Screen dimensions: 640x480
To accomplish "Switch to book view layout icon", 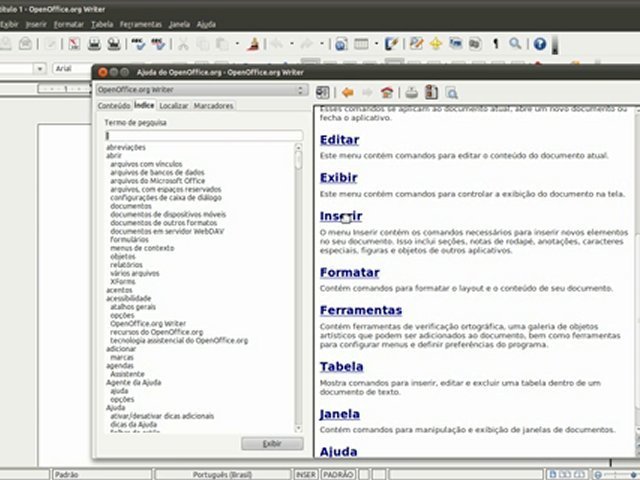I will pos(579,474).
